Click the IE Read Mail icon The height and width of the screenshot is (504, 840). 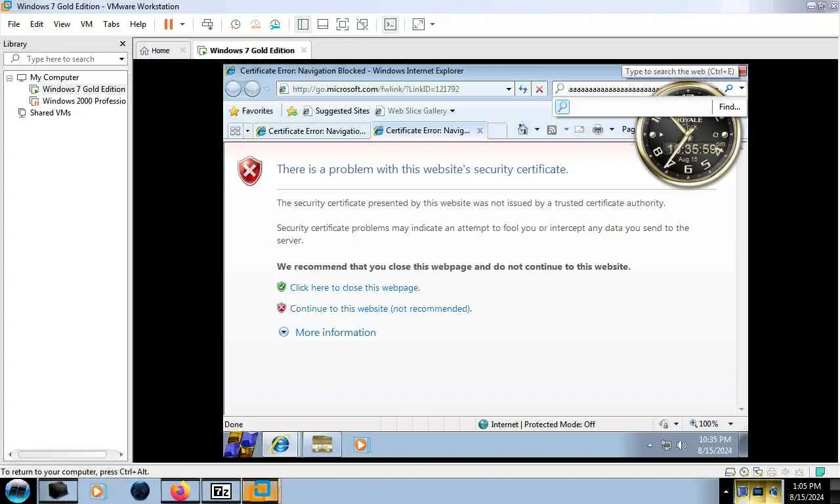pos(579,130)
